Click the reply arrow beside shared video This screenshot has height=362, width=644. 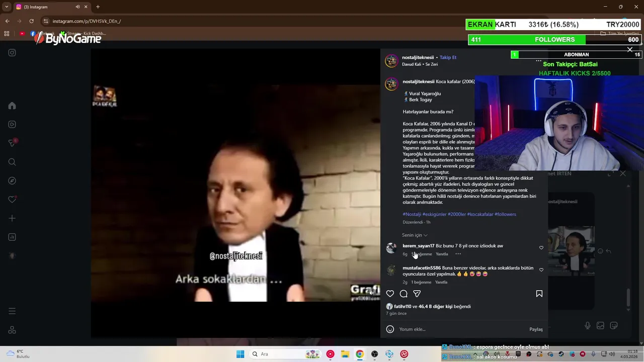pos(608,251)
